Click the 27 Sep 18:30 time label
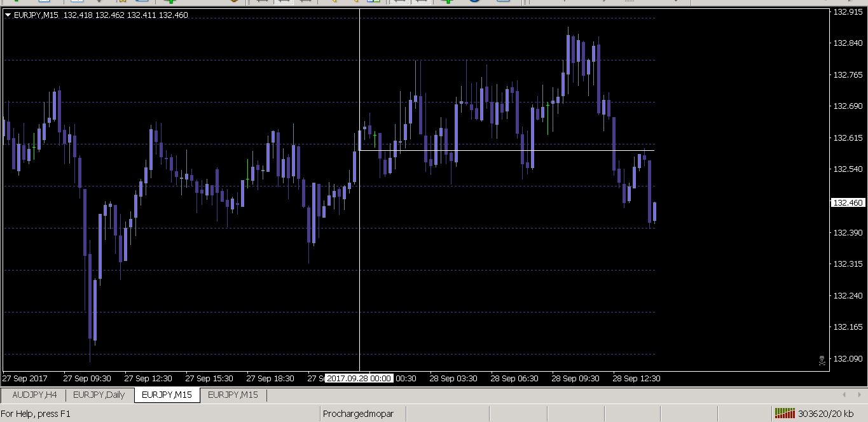Screen dimensions: 868x422 coord(270,378)
